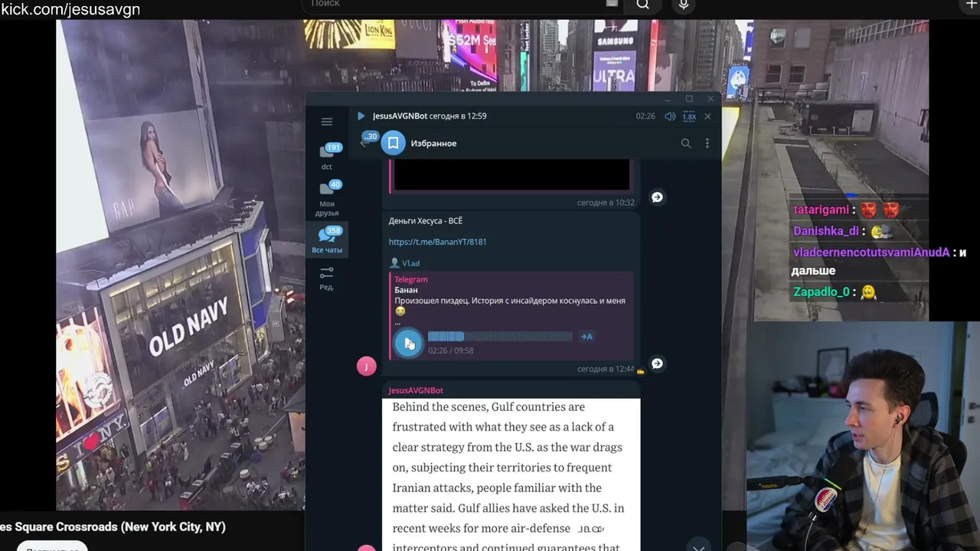Go back from the Избранное chat

[365, 143]
